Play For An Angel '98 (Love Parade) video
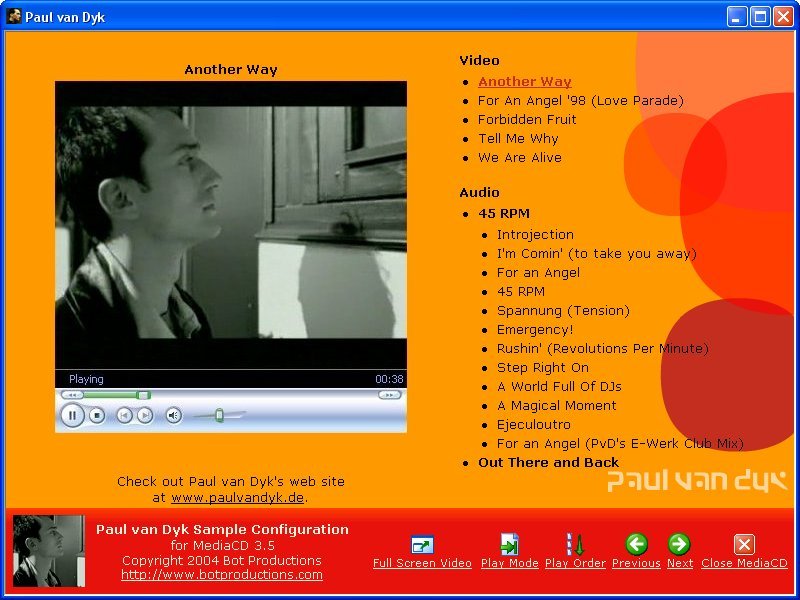Screen dimensions: 800x600 [x=581, y=101]
